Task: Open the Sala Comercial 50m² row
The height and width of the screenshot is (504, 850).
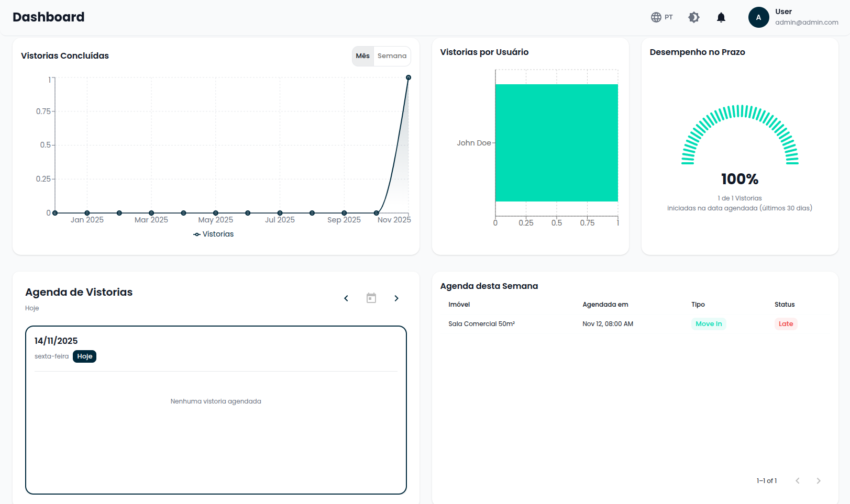Action: coord(481,324)
